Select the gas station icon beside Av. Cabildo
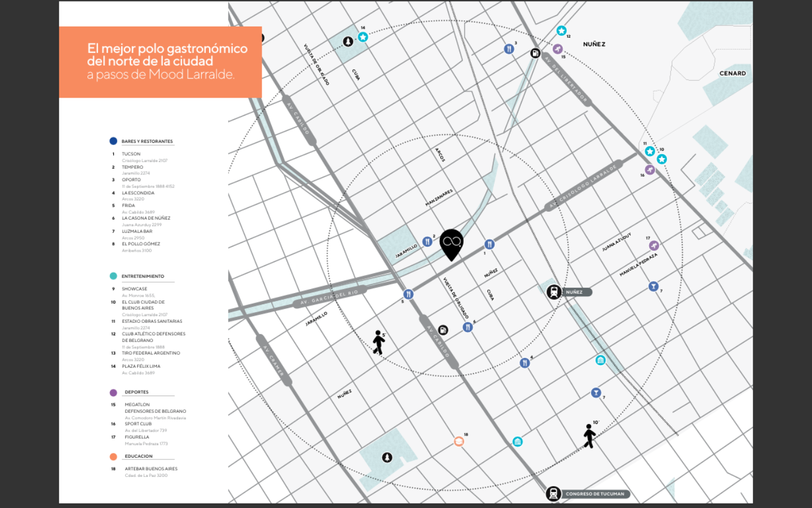This screenshot has width=812, height=508. (443, 330)
